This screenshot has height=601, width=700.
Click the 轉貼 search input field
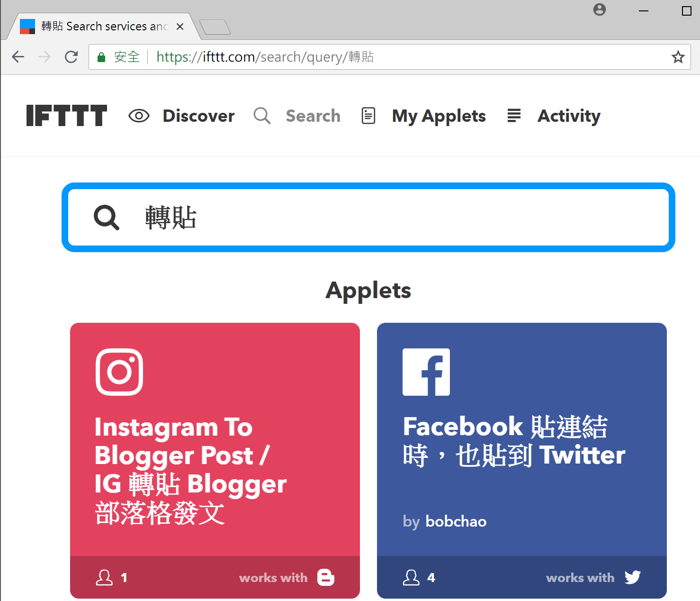(368, 218)
